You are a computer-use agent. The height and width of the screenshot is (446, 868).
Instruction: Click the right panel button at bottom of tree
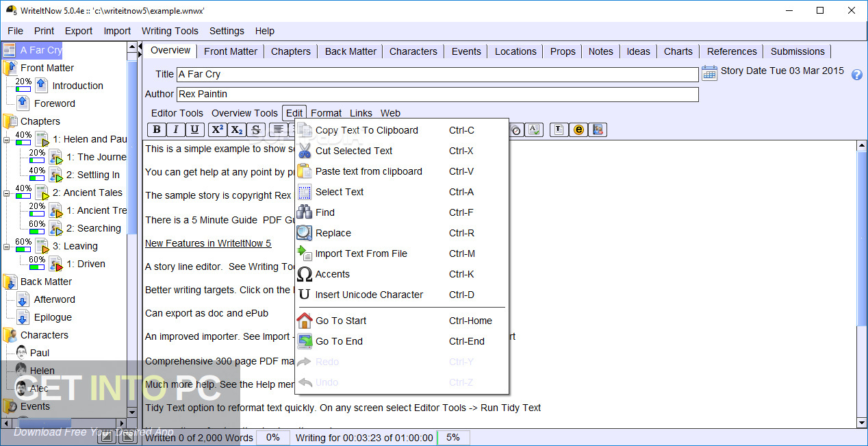[127, 437]
